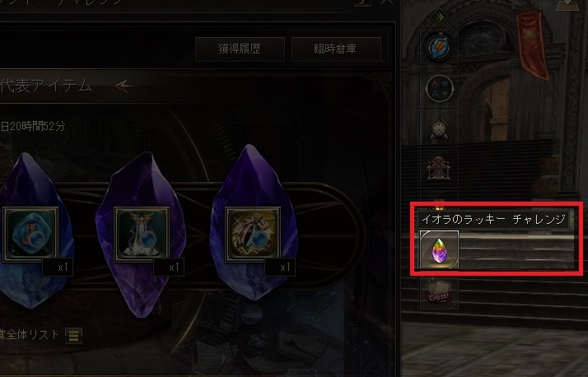The width and height of the screenshot is (588, 377).
Task: Select the ornate statue sidebar icon
Action: tap(438, 168)
